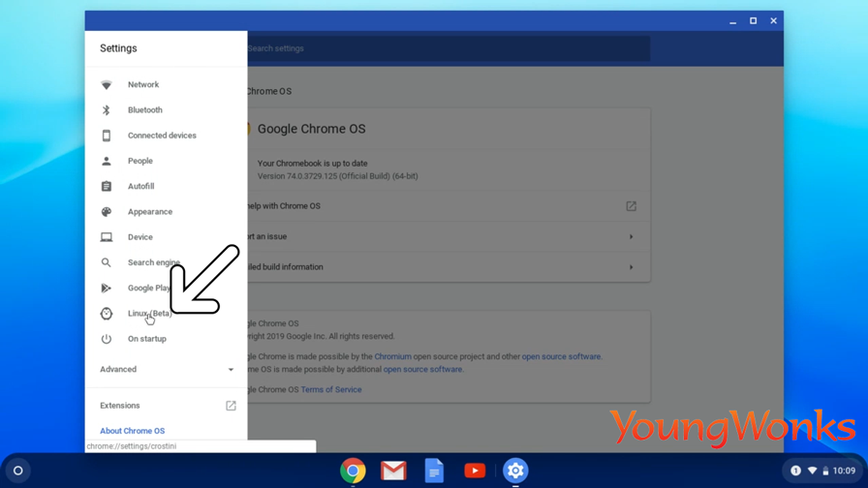Launch YouTube from the shelf

click(x=475, y=471)
